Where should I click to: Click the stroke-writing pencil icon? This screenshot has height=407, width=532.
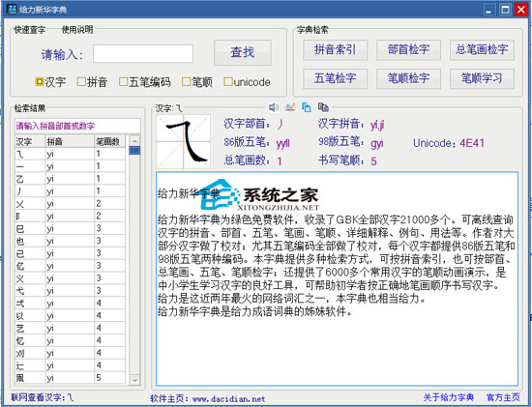pyautogui.click(x=290, y=107)
